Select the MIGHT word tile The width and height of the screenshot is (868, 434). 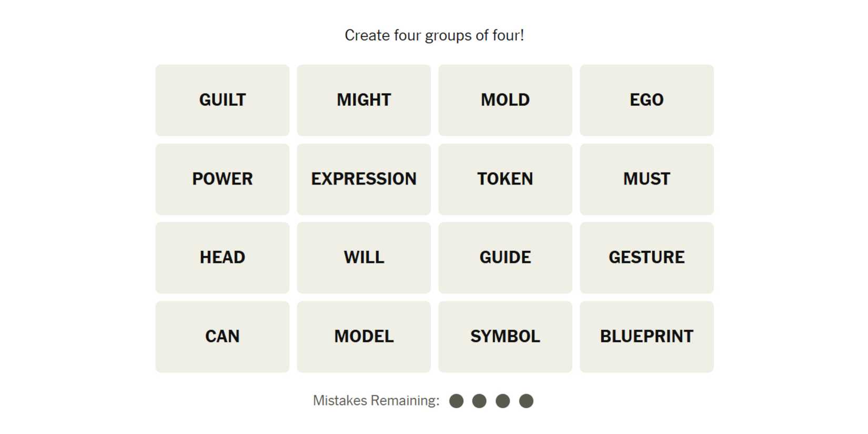click(x=364, y=100)
